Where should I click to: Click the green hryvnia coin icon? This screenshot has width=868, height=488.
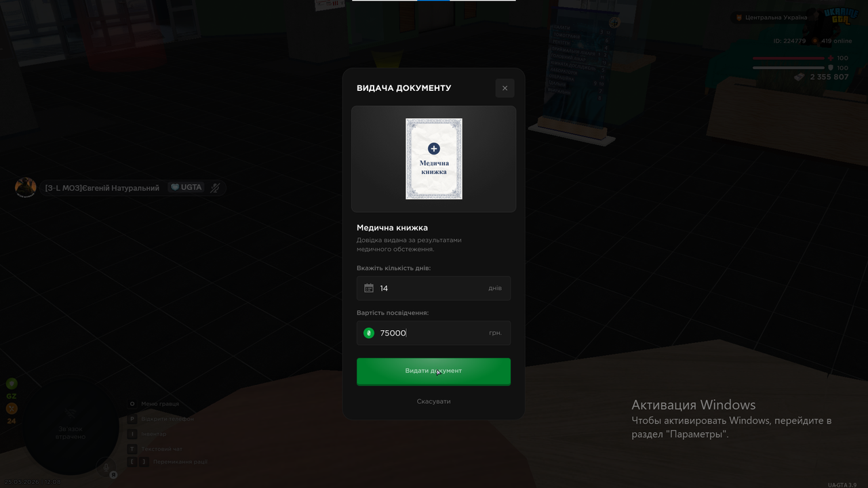pos(369,333)
